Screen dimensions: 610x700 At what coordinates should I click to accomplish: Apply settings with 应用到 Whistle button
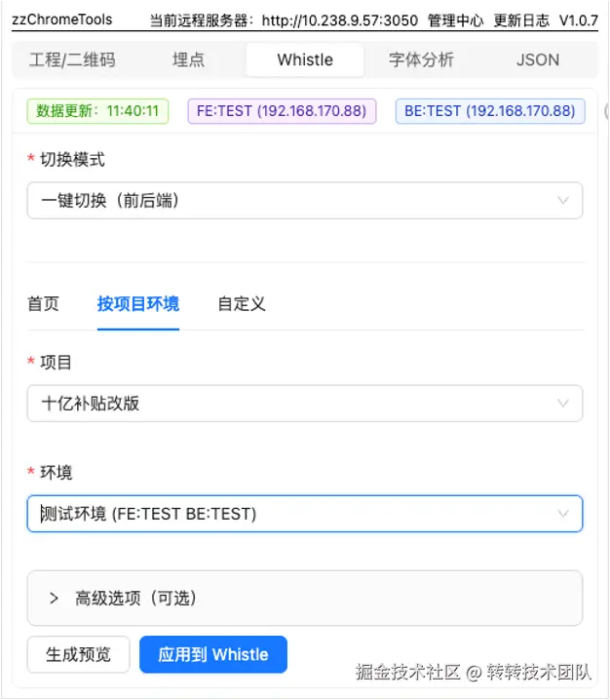tap(212, 654)
